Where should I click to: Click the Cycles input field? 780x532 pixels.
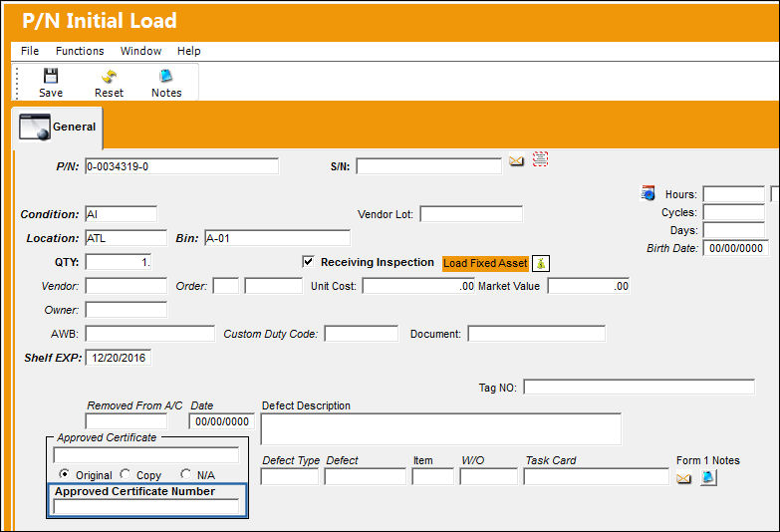pos(733,212)
